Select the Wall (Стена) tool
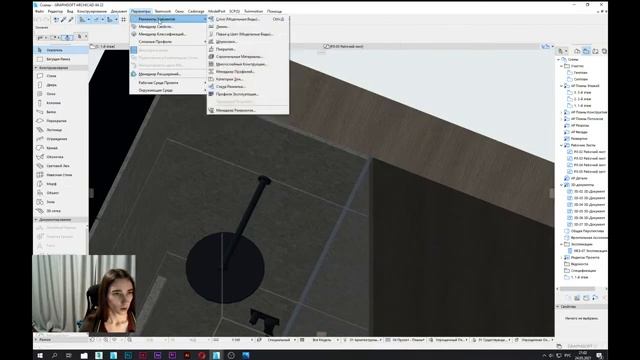 click(x=60, y=76)
